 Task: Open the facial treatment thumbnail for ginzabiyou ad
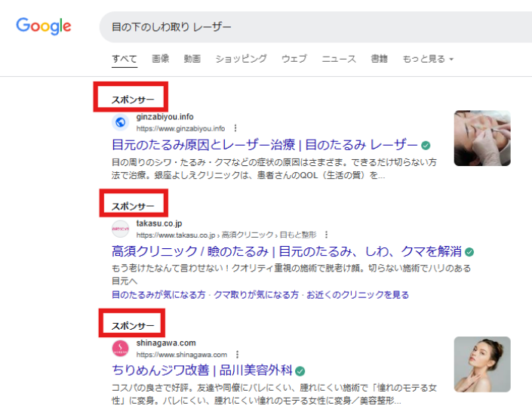click(482, 138)
